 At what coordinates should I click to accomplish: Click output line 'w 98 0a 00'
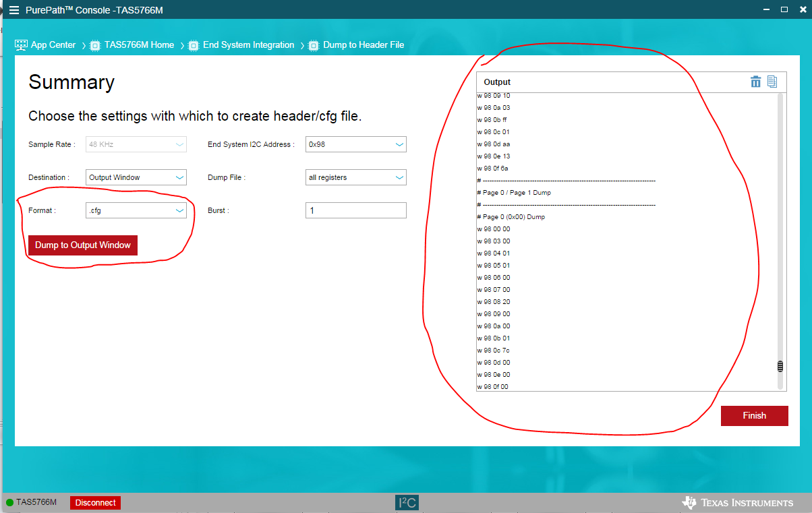pos(493,326)
